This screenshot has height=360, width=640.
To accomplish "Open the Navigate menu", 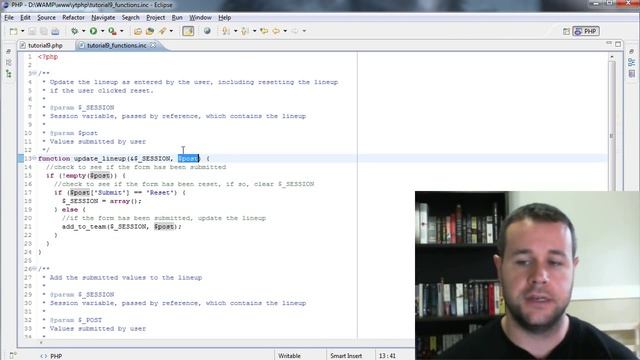I will pos(103,18).
